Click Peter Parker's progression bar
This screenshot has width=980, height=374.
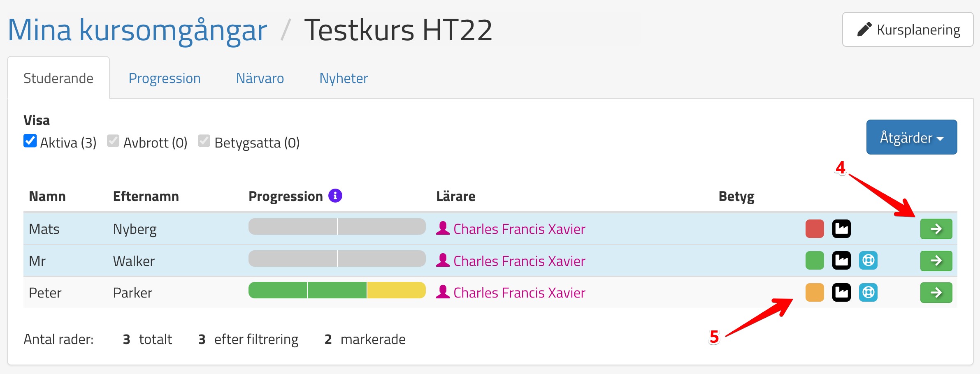[337, 290]
